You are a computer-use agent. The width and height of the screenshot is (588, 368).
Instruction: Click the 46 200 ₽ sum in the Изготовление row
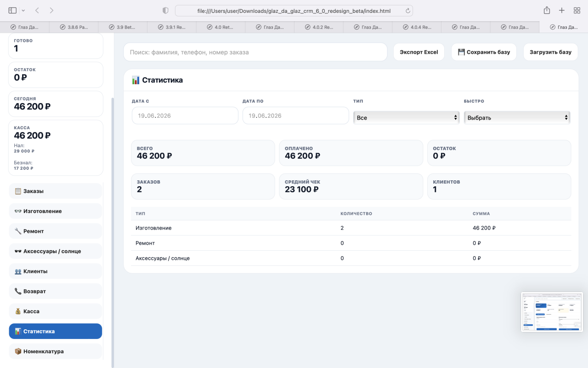coord(484,228)
